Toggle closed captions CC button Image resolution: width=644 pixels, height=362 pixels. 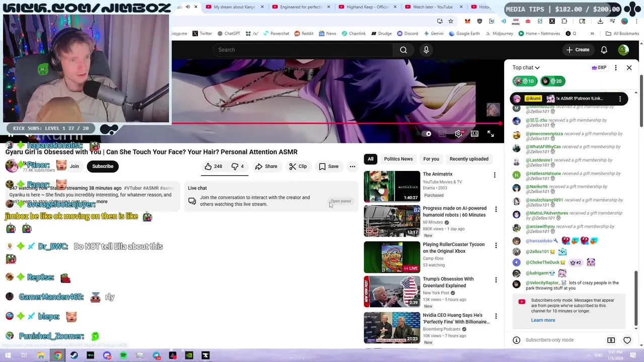point(442,134)
